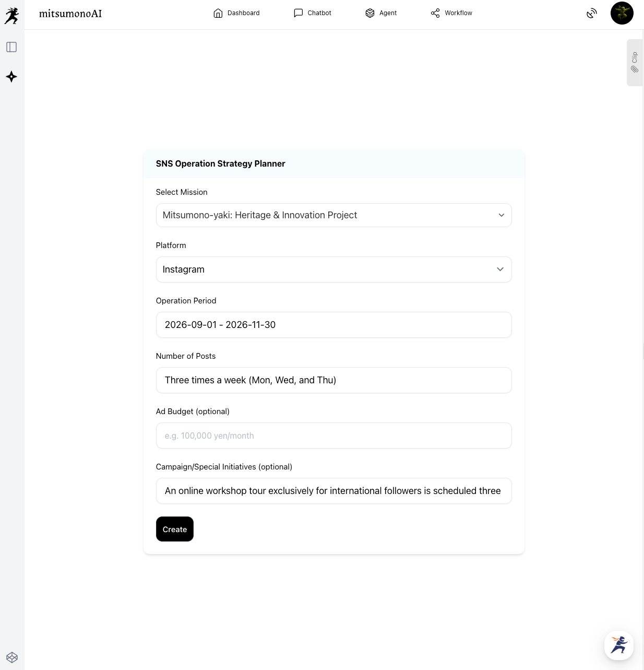
Task: Click the Ad Budget input field
Action: (x=333, y=436)
